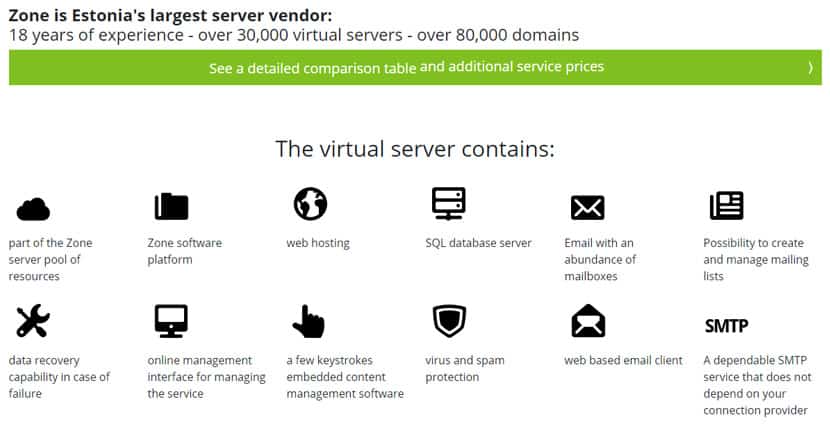Click the 'virus and spam protection' label
Viewport: 830px width, 430px height.
tap(465, 369)
